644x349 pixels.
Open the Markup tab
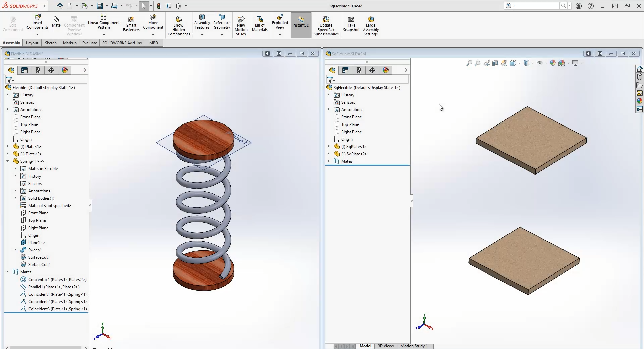70,43
